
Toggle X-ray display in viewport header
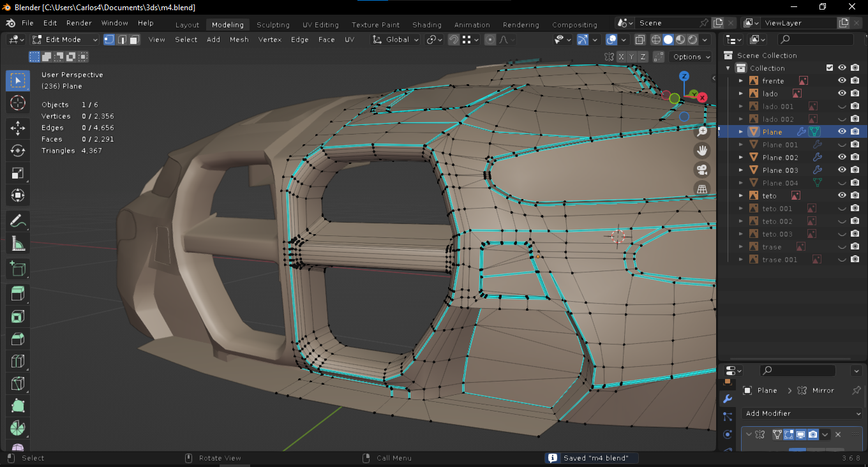[x=640, y=40]
